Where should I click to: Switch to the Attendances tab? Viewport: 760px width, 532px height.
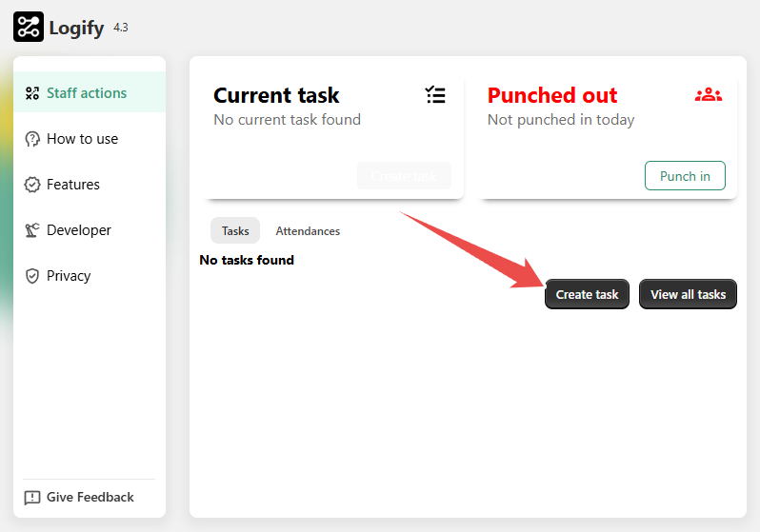[308, 230]
